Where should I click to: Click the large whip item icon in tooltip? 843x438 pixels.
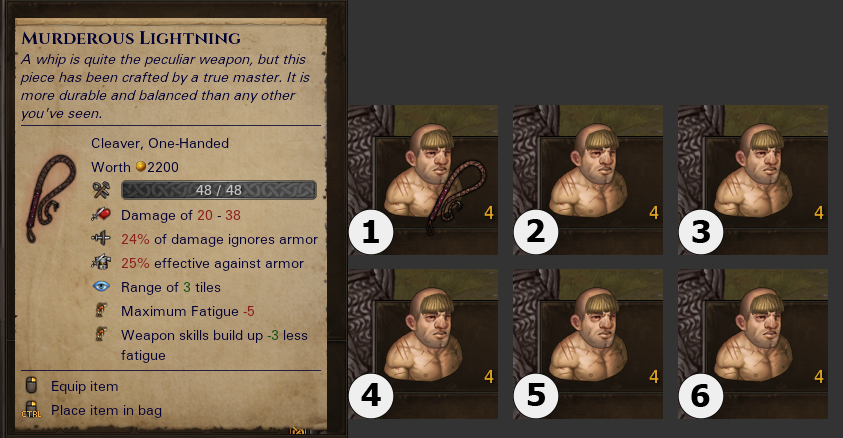coord(52,198)
